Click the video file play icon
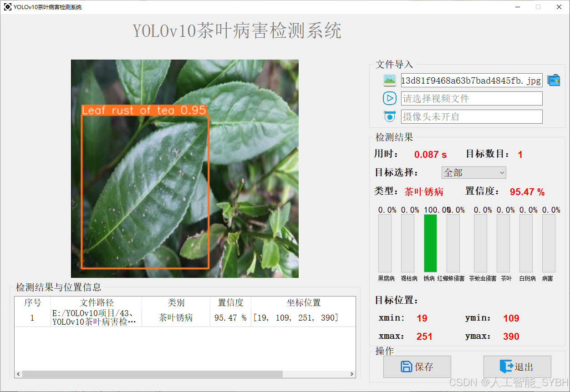570x392 pixels. [x=390, y=98]
